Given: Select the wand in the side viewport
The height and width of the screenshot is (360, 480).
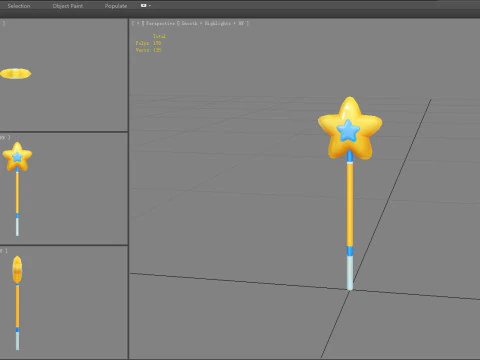Looking at the screenshot, I should pos(17,303).
